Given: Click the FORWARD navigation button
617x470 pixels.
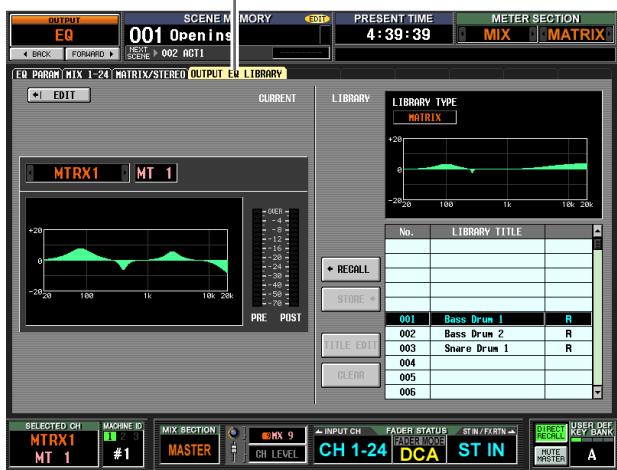Looking at the screenshot, I should pyautogui.click(x=92, y=54).
